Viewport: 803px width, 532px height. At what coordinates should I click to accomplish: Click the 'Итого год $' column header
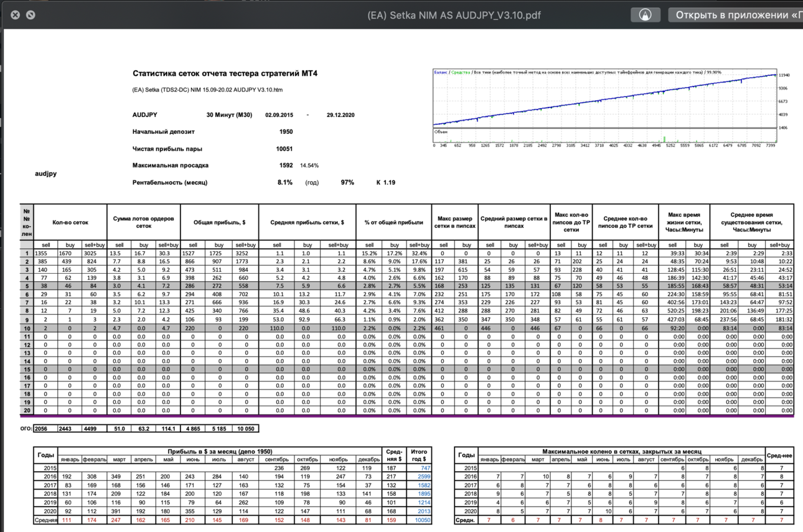pos(418,455)
